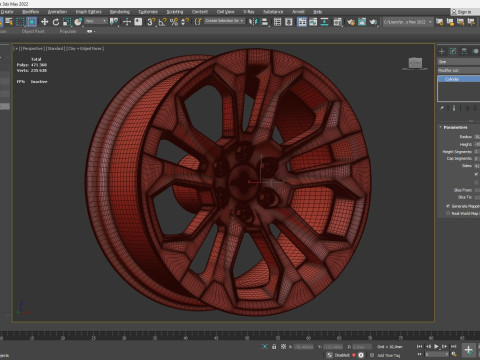Open the Material Editor icon
The image size is (480, 360).
tap(337, 22)
